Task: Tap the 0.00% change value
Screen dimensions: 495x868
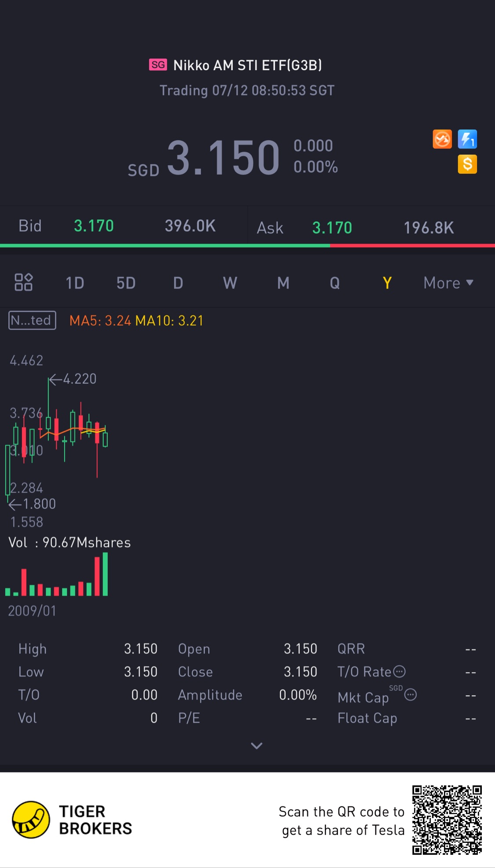Action: [315, 167]
